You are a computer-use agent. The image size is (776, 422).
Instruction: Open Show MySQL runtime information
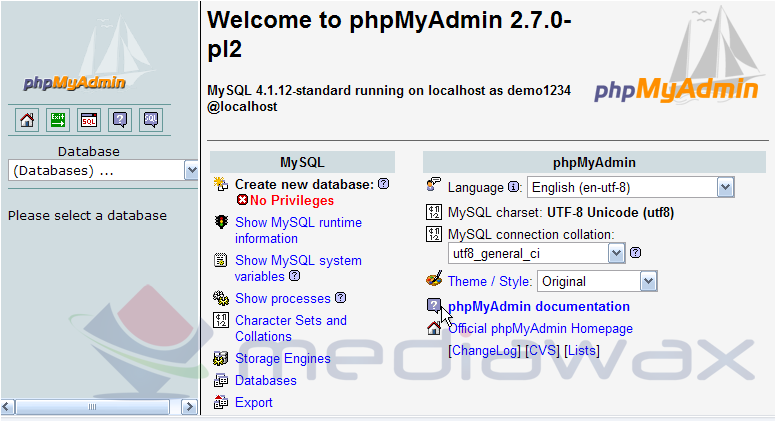click(298, 231)
